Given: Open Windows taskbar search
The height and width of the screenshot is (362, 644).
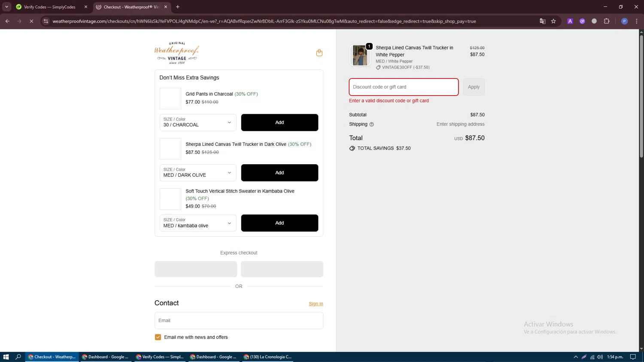Looking at the screenshot, I should point(18,357).
